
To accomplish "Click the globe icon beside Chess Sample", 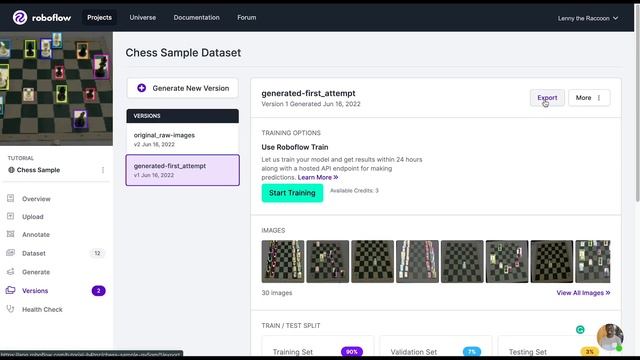I will pos(11,170).
